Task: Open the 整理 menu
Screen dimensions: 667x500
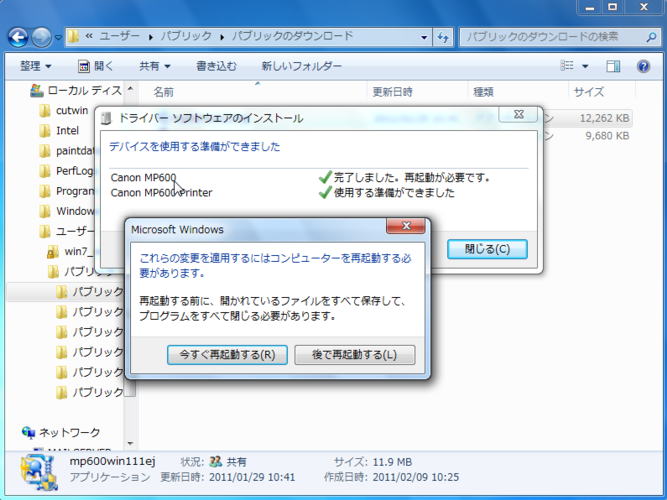Action: [x=35, y=66]
